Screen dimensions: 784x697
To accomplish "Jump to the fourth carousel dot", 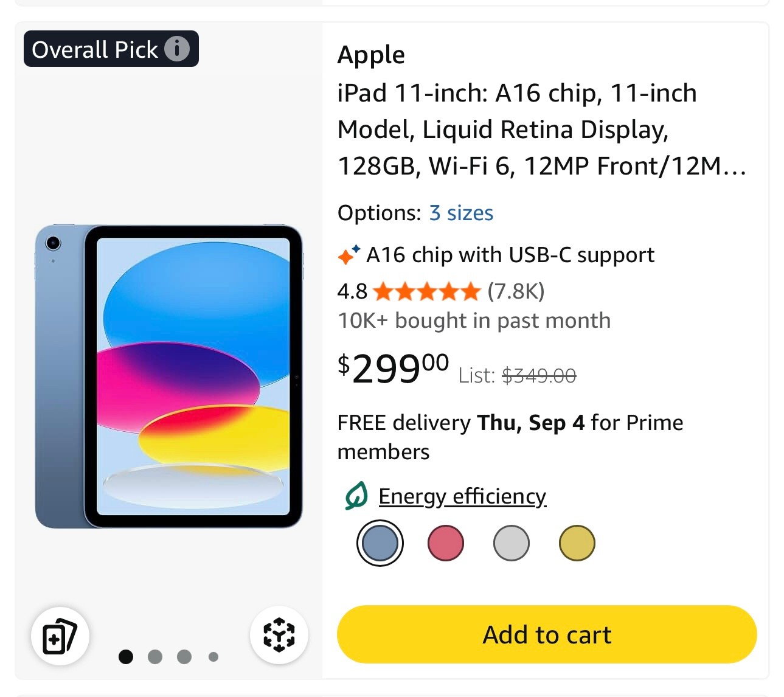I will pyautogui.click(x=213, y=657).
